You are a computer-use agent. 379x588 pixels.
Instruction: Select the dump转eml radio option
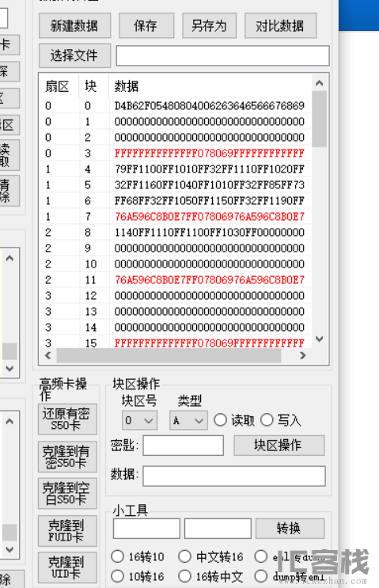(260, 576)
